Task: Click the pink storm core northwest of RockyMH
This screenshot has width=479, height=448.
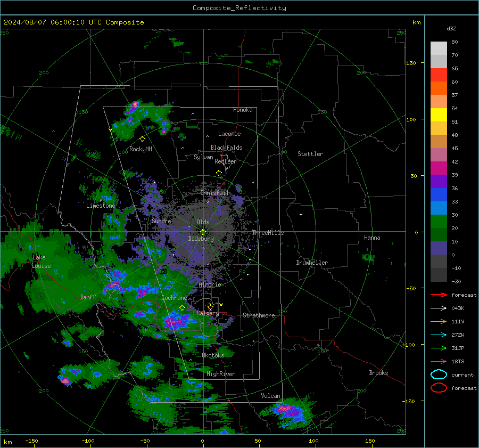Action: click(x=135, y=105)
